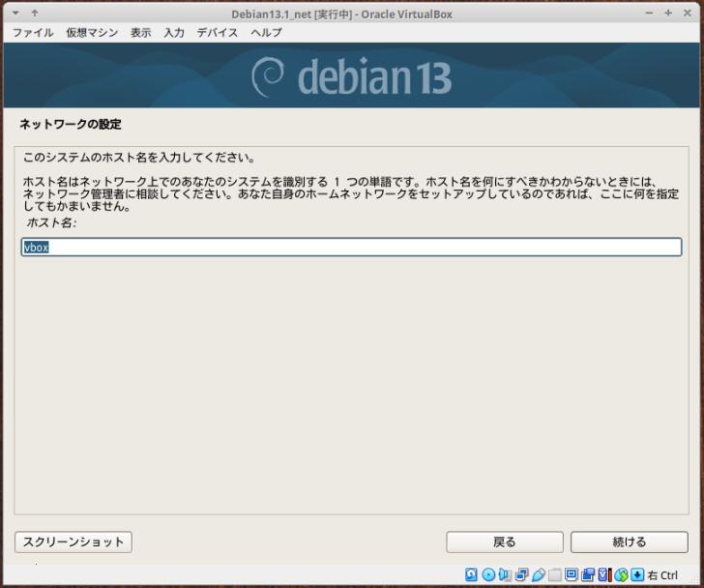
Task: Click the mouse integration status icon
Action: coord(621,574)
